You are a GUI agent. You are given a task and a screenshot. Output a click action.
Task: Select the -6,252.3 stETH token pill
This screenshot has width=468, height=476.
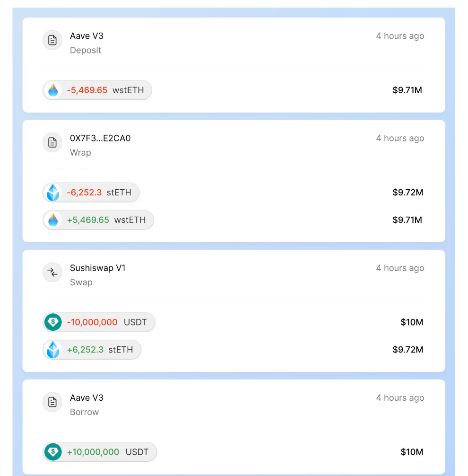click(91, 193)
